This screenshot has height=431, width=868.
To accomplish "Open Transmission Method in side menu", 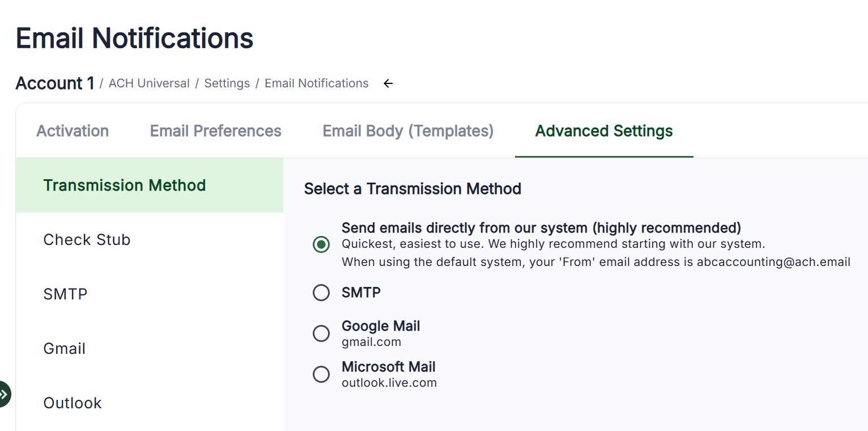I will coord(125,185).
